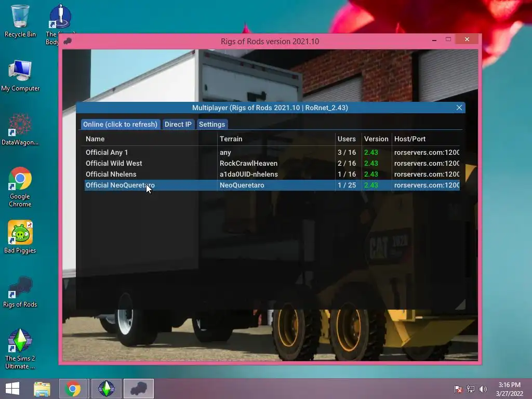Click the NeoQueretaro terrain cell
Screen dimensions: 532x399
pyautogui.click(x=242, y=185)
